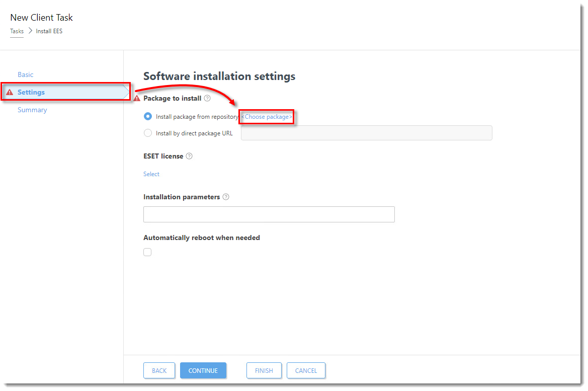Enable Automatically reboot when needed checkbox

point(147,252)
